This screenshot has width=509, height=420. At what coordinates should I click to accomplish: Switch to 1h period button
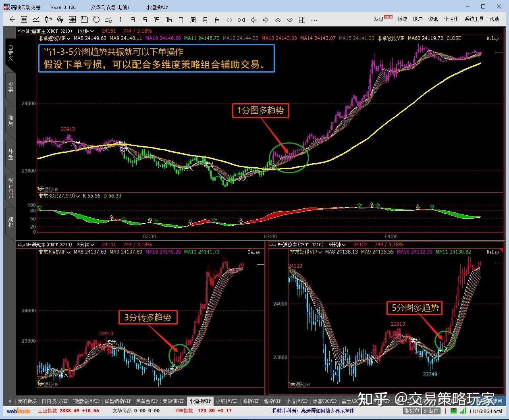pos(169,20)
